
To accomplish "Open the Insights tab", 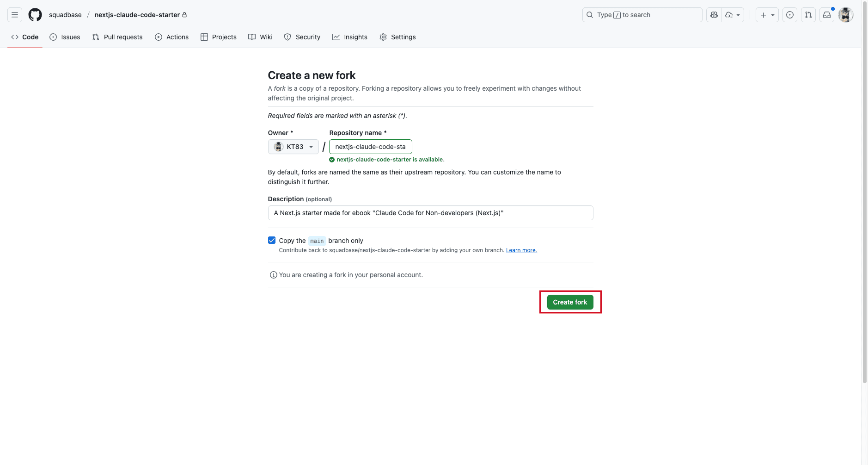I will [350, 37].
